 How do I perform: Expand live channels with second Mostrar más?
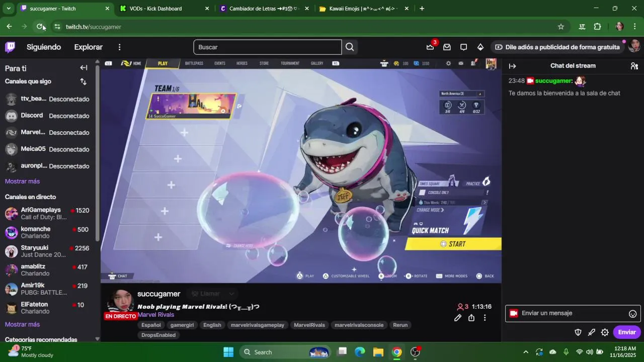pyautogui.click(x=22, y=325)
